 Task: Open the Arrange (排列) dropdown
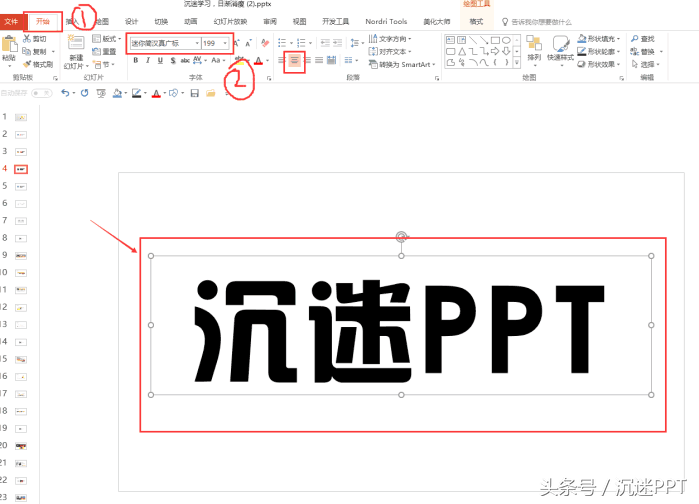[x=534, y=49]
